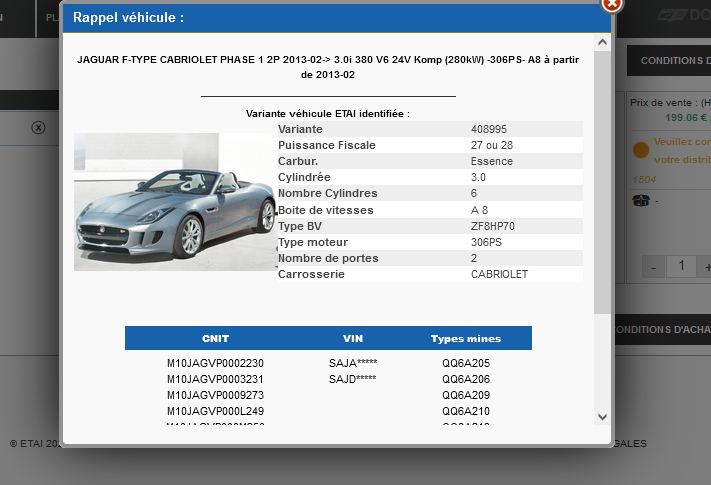Image resolution: width=711 pixels, height=485 pixels.
Task: Click the Nombre de portes row label
Action: coord(328,258)
